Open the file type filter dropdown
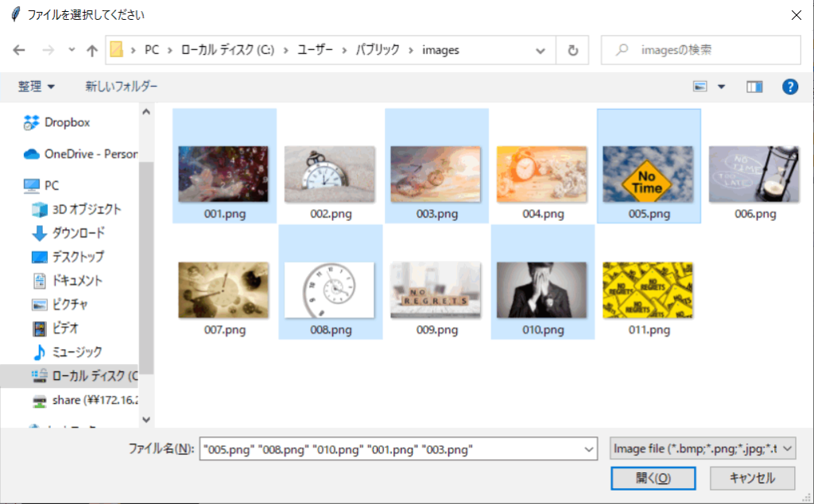 click(x=703, y=449)
